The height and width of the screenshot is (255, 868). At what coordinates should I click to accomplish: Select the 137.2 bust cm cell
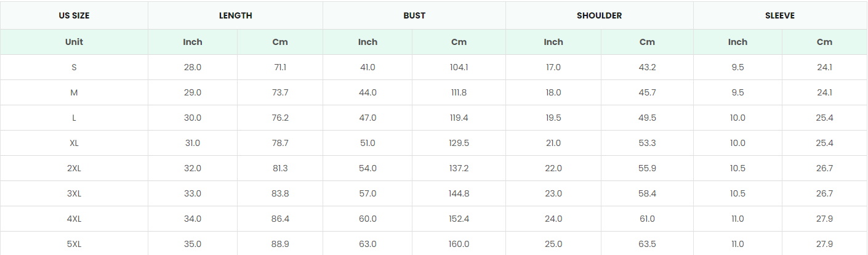459,168
